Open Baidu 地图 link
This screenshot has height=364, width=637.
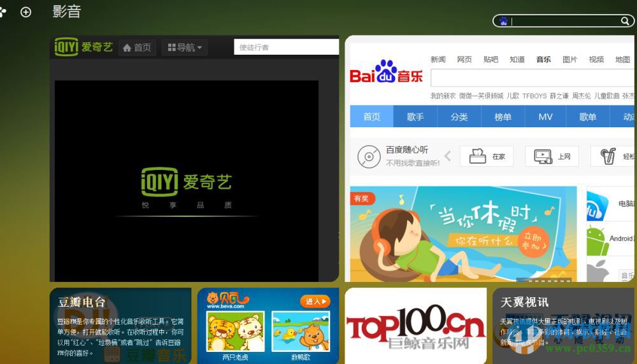coord(623,60)
